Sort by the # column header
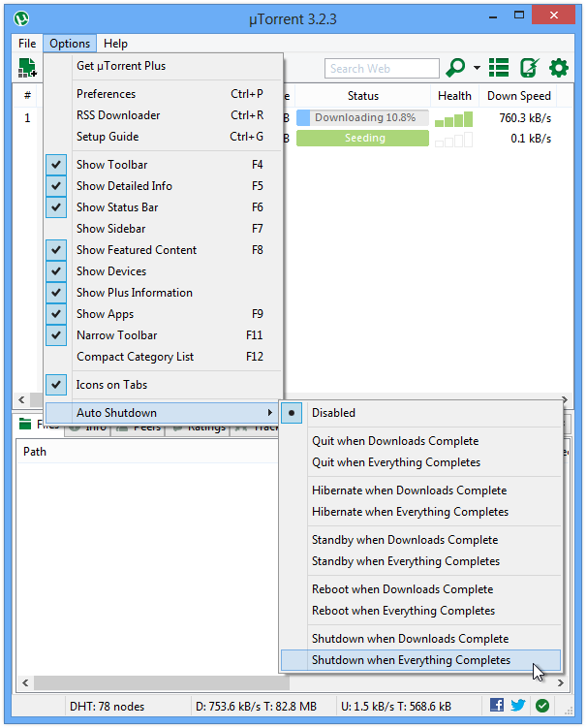 point(27,96)
